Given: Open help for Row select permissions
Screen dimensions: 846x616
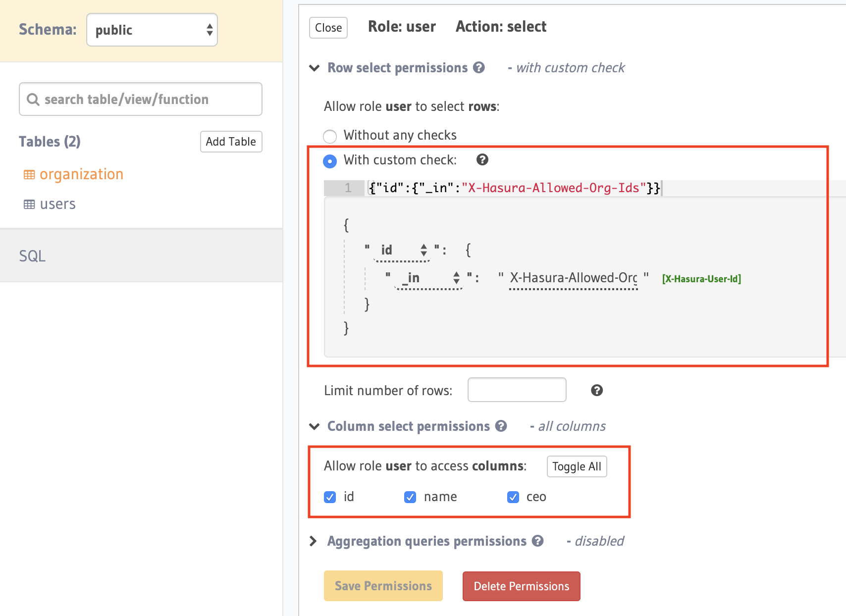Looking at the screenshot, I should [x=479, y=67].
